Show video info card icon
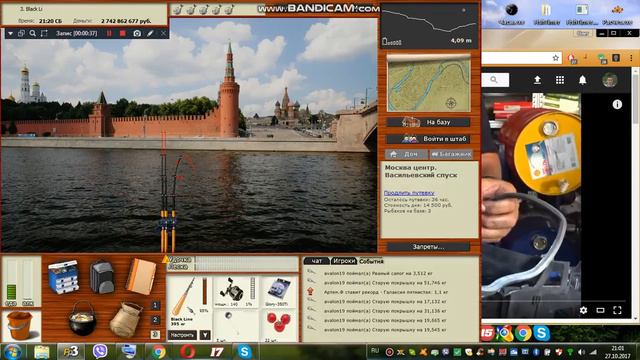The width and height of the screenshot is (640, 360). pyautogui.click(x=617, y=104)
